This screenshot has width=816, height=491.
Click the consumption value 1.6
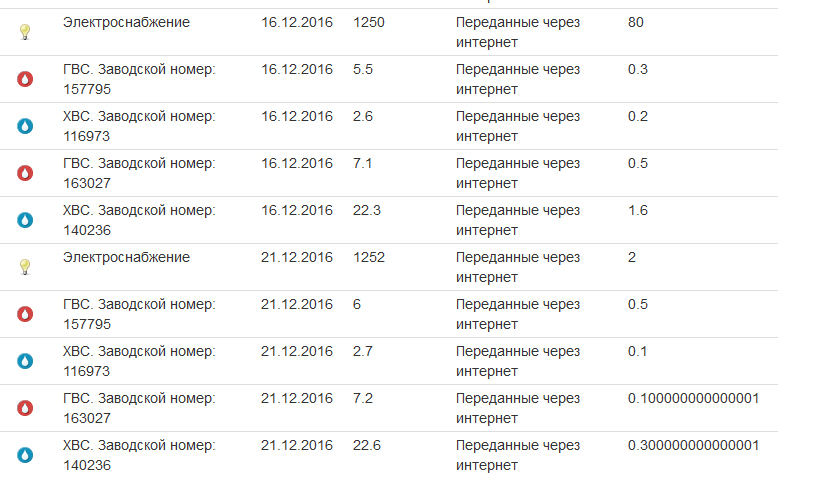pos(638,210)
